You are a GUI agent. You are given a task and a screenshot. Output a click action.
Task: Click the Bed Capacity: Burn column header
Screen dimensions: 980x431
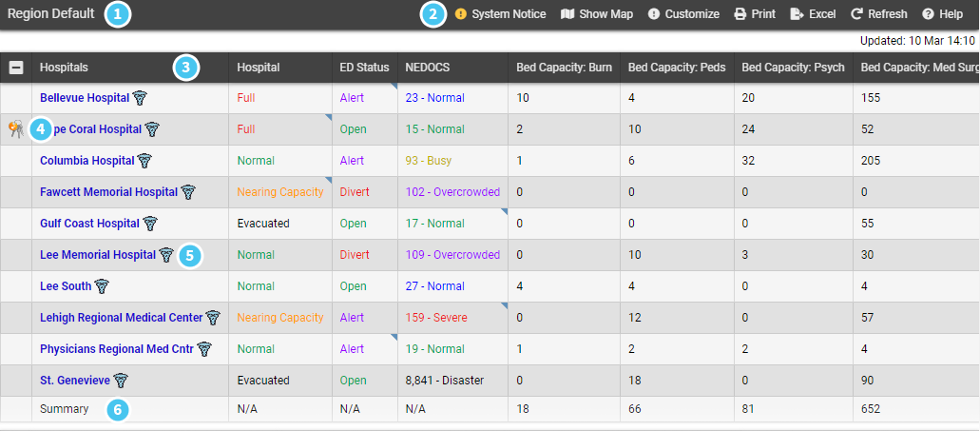click(x=565, y=68)
